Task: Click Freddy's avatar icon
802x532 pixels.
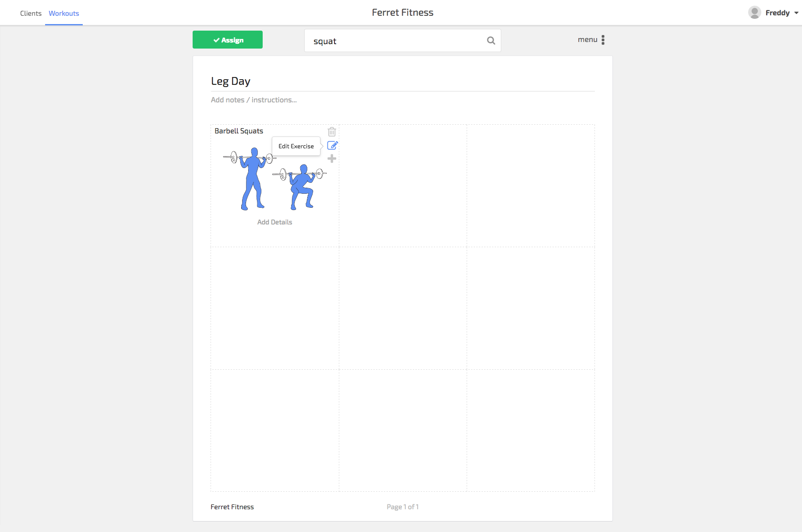Action: click(x=755, y=12)
